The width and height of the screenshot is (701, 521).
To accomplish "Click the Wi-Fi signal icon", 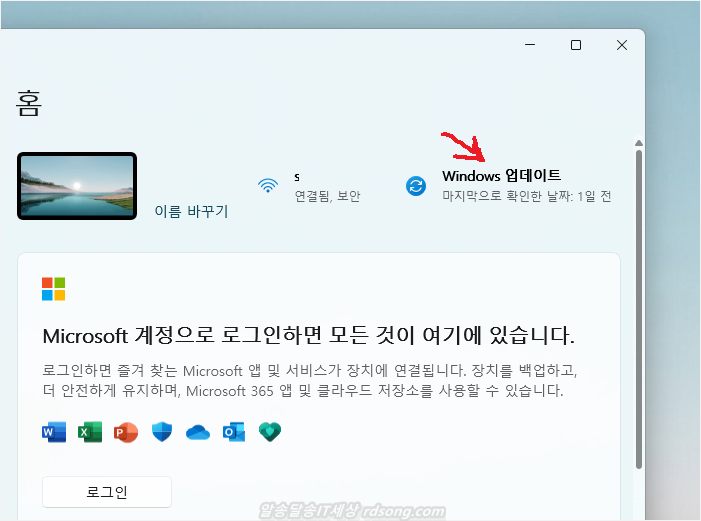I will [x=267, y=185].
